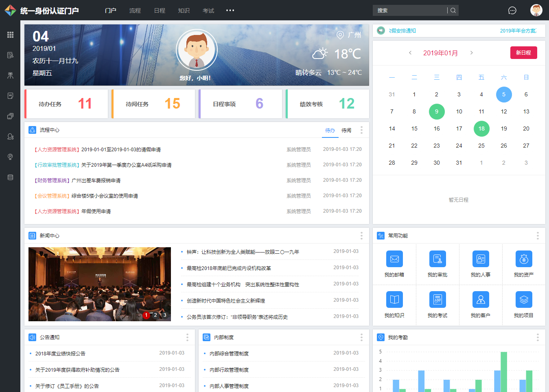This screenshot has height=392, width=549.
Task: Open 综合楼5楼小会议室的使用申请 item
Action: click(x=105, y=196)
